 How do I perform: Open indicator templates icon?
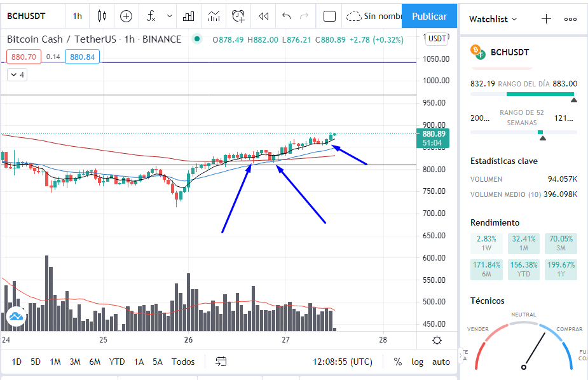[x=214, y=16]
